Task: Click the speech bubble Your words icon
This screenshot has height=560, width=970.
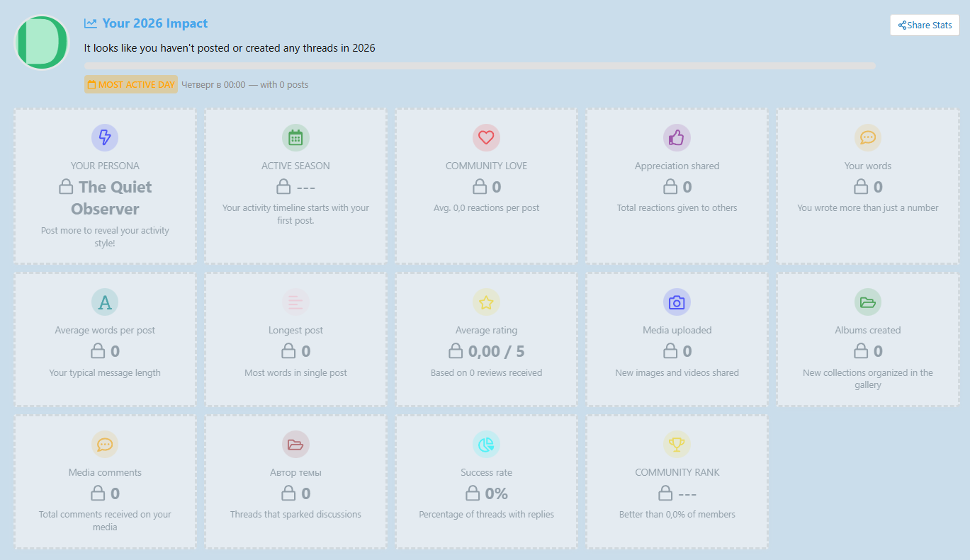Action: [x=867, y=137]
